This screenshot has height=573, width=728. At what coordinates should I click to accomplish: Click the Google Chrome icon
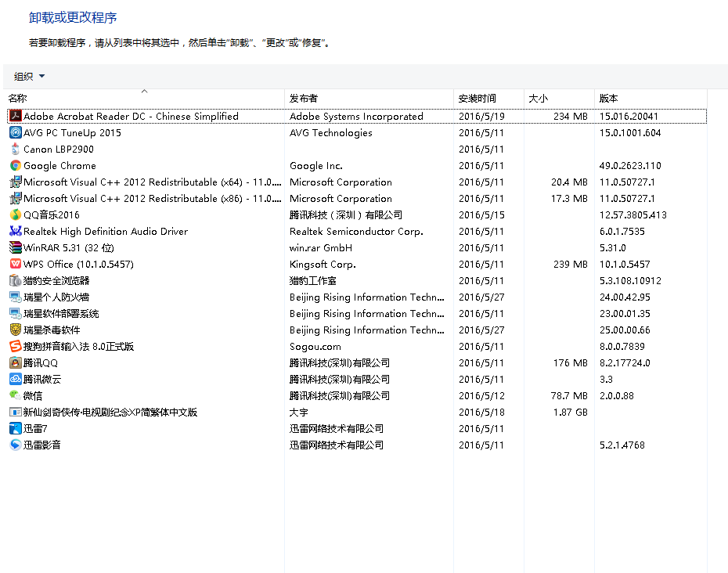pyautogui.click(x=16, y=166)
